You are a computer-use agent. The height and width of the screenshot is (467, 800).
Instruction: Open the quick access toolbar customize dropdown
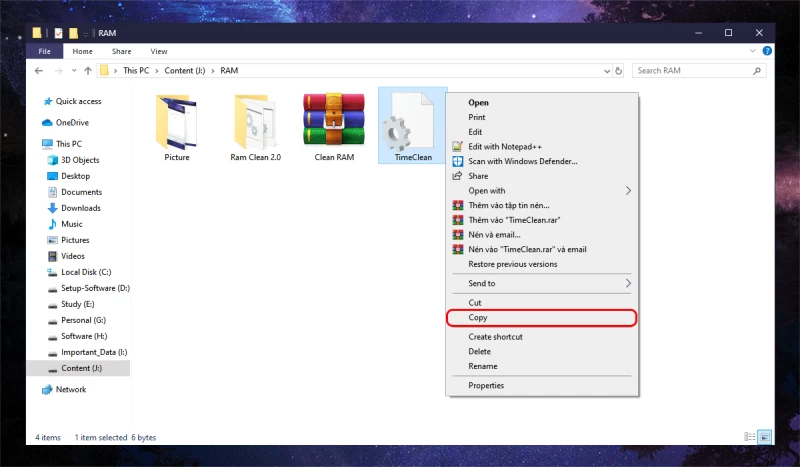pyautogui.click(x=86, y=34)
